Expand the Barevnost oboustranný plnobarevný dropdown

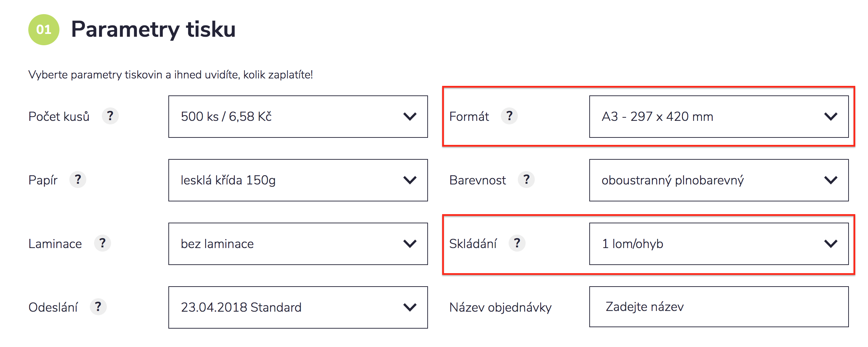718,180
